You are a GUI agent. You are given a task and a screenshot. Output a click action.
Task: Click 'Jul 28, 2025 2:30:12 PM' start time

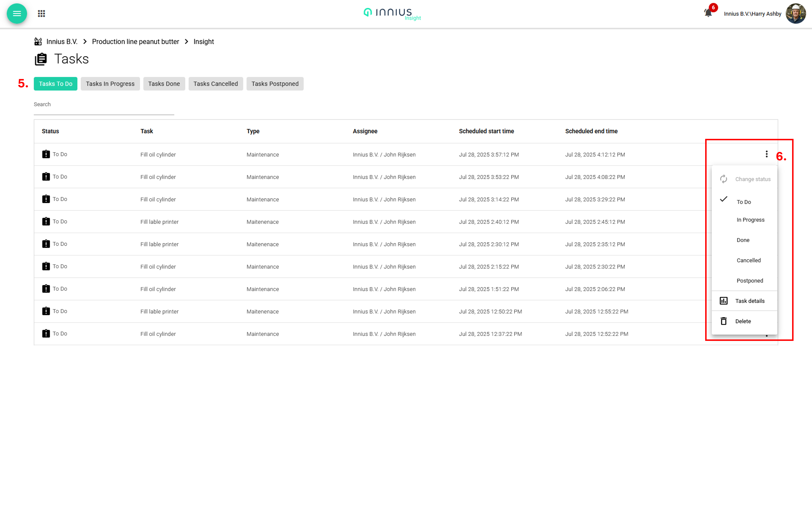(x=489, y=244)
